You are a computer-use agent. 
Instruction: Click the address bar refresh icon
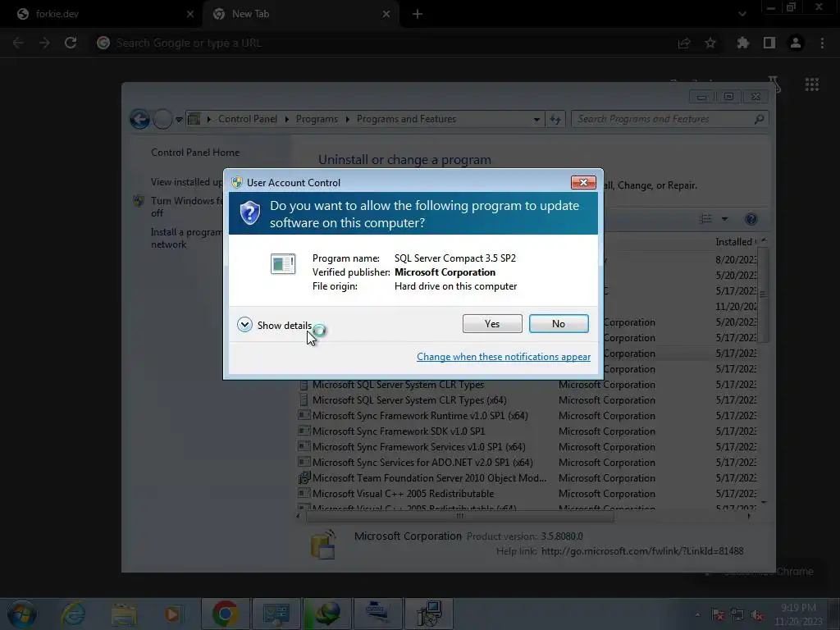click(555, 120)
